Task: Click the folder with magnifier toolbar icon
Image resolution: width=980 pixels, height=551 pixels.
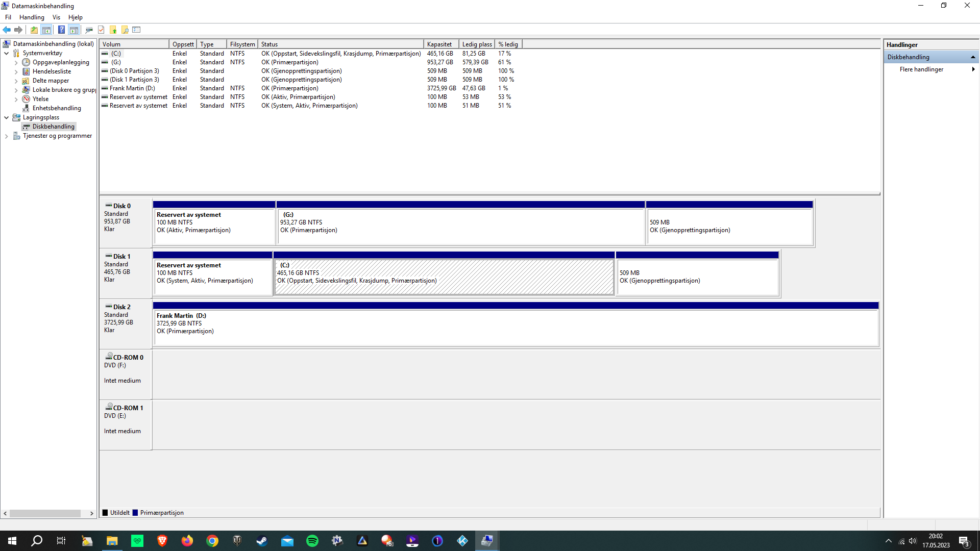Action: tap(125, 30)
